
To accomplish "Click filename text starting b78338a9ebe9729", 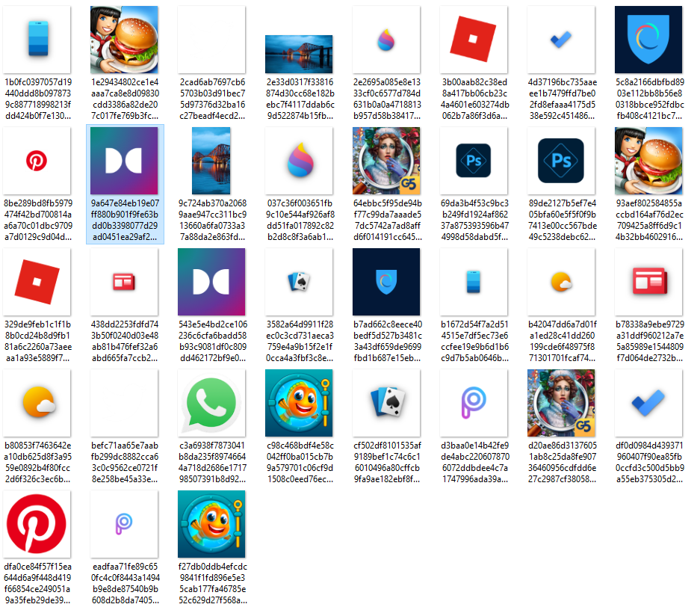I will click(649, 342).
